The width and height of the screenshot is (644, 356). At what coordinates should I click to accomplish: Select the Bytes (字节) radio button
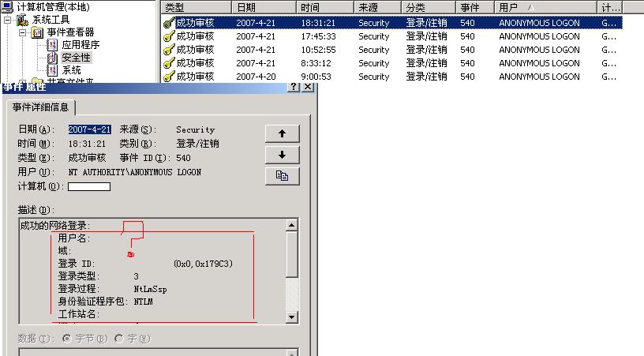[x=66, y=339]
